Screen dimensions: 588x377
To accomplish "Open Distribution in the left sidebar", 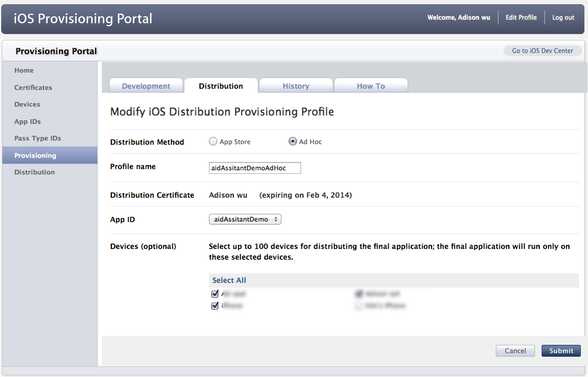I will coord(35,172).
